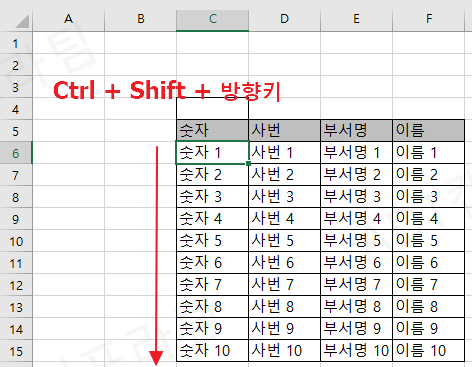Click the 이름 header cell

(428, 131)
